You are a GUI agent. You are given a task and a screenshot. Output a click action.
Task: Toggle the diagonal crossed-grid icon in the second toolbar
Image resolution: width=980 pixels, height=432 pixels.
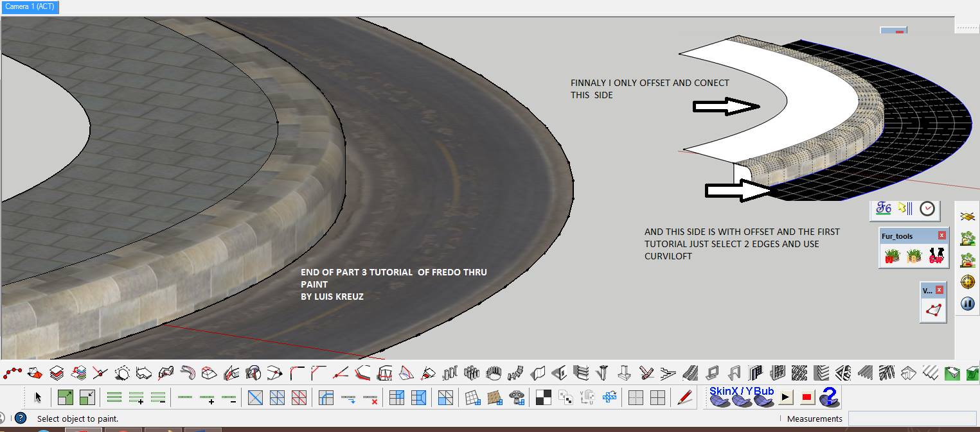coord(254,397)
